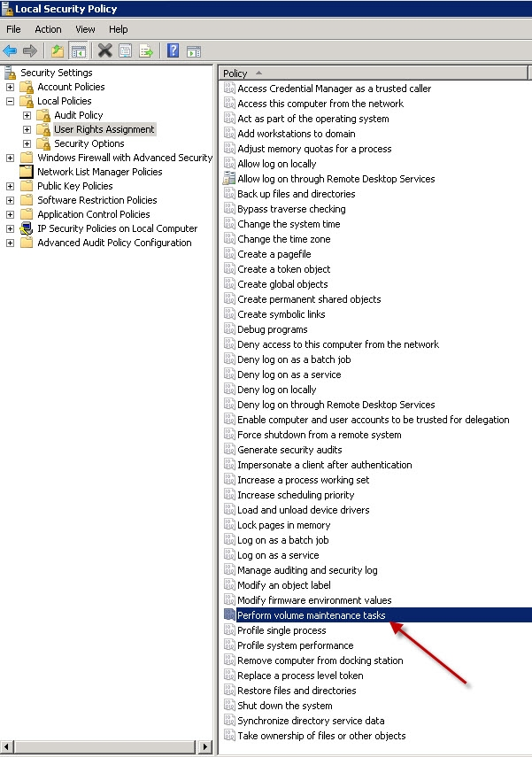532x757 pixels.
Task: Select 'Take ownership of files or other objects'
Action: (321, 736)
